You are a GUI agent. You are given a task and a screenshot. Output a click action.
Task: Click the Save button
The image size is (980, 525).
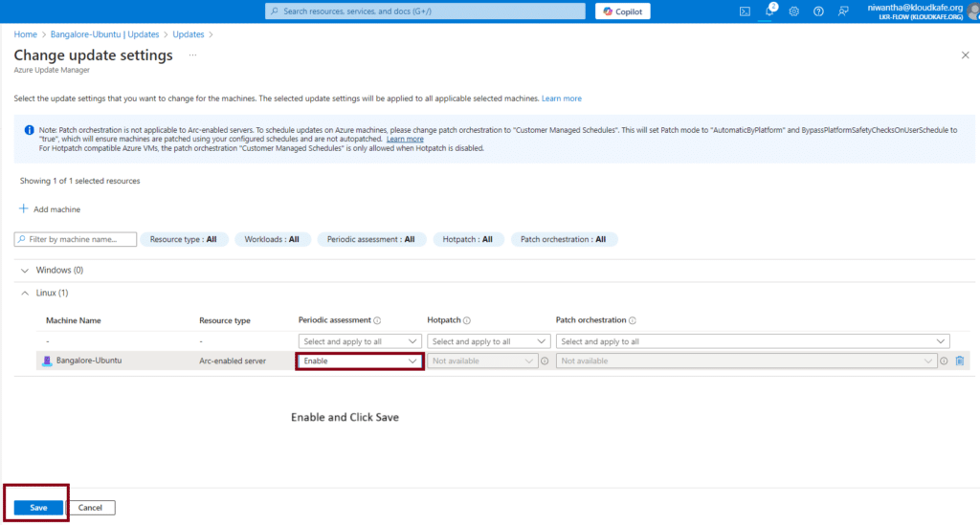tap(38, 508)
